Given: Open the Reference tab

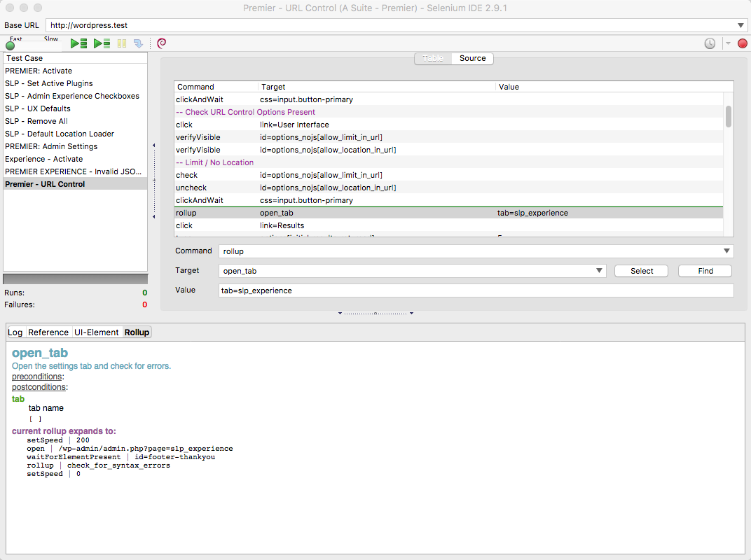Looking at the screenshot, I should [48, 332].
